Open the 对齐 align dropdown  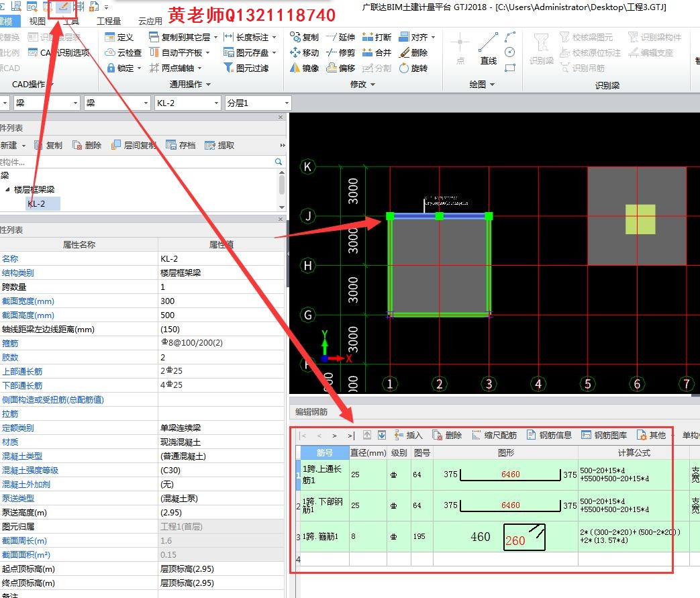433,37
